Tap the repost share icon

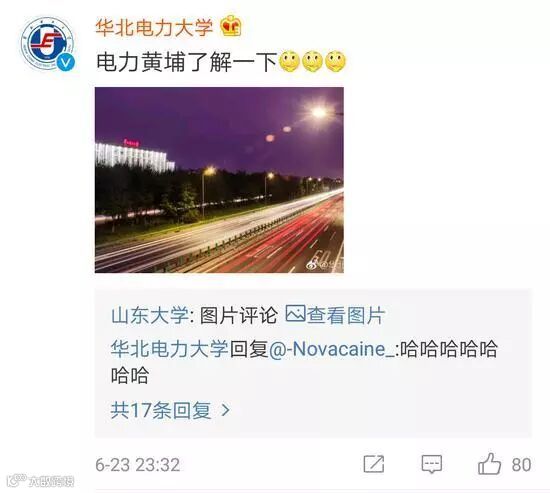coord(374,464)
